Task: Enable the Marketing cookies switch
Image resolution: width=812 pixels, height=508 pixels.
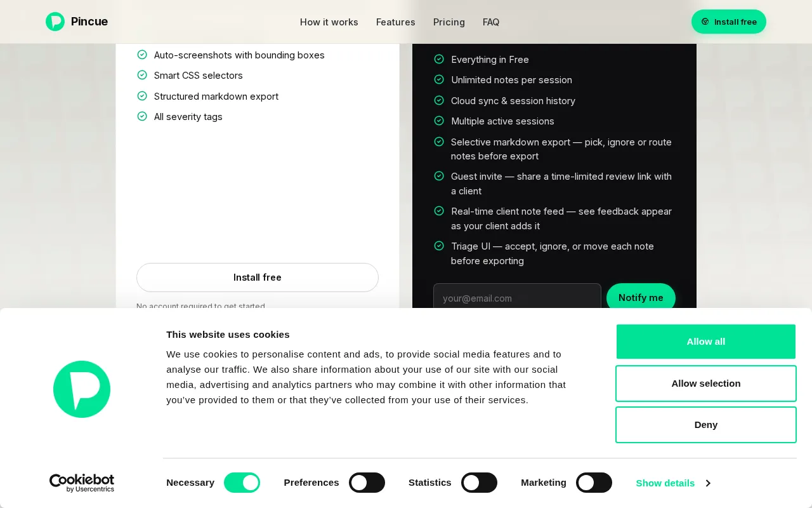Action: click(x=594, y=483)
